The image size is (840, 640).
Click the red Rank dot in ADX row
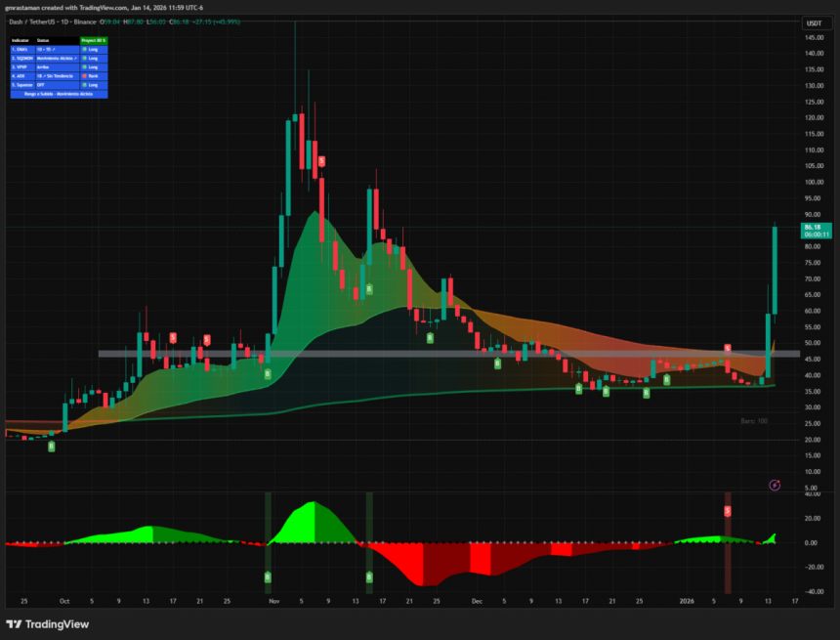click(x=86, y=74)
